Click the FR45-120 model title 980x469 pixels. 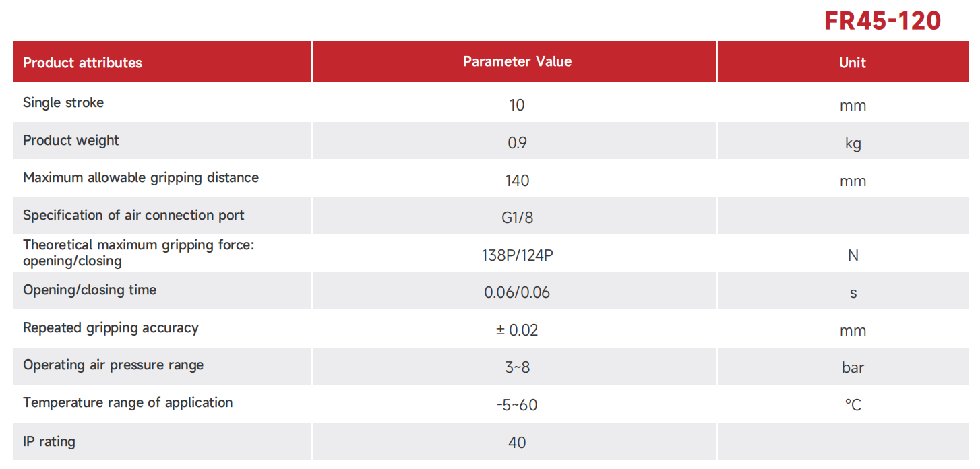[x=882, y=21]
